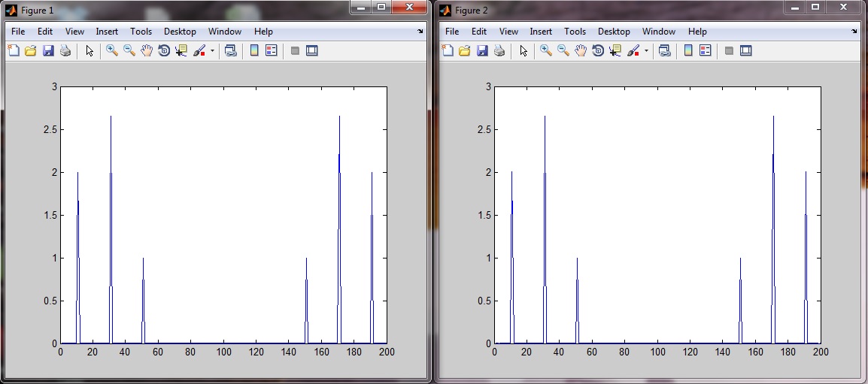Viewport: 868px width, 384px height.
Task: Open the Edit menu in Figure 2
Action: (479, 32)
